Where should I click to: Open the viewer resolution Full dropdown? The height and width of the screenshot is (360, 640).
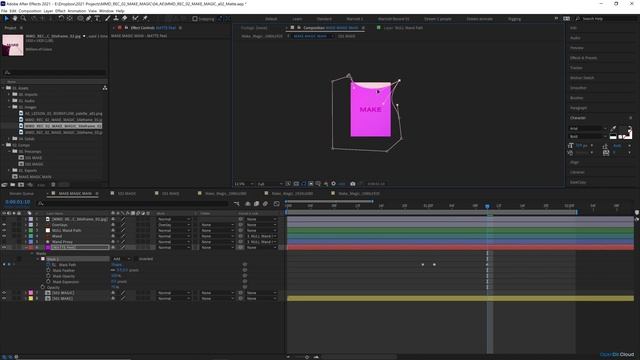(269, 184)
